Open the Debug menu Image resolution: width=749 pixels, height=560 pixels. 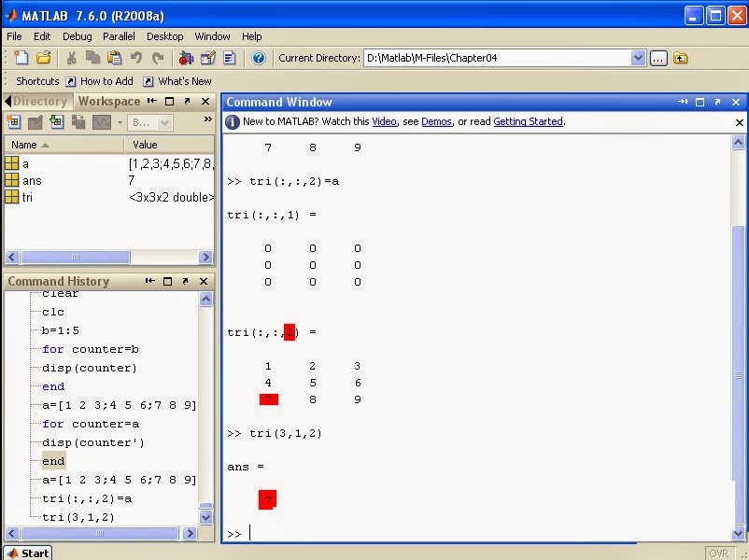pos(77,36)
